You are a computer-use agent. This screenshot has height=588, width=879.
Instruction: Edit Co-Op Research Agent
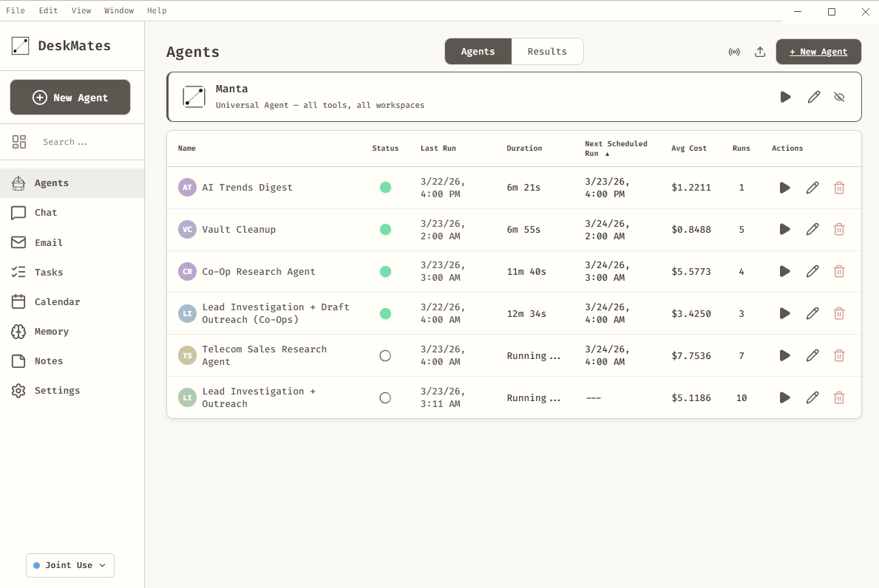click(x=812, y=271)
